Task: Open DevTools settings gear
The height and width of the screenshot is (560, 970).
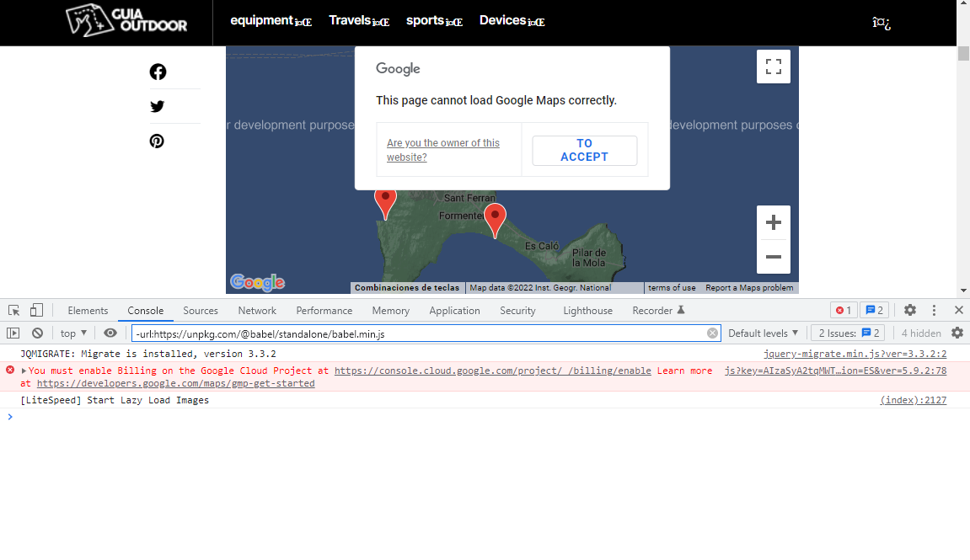Action: 910,310
